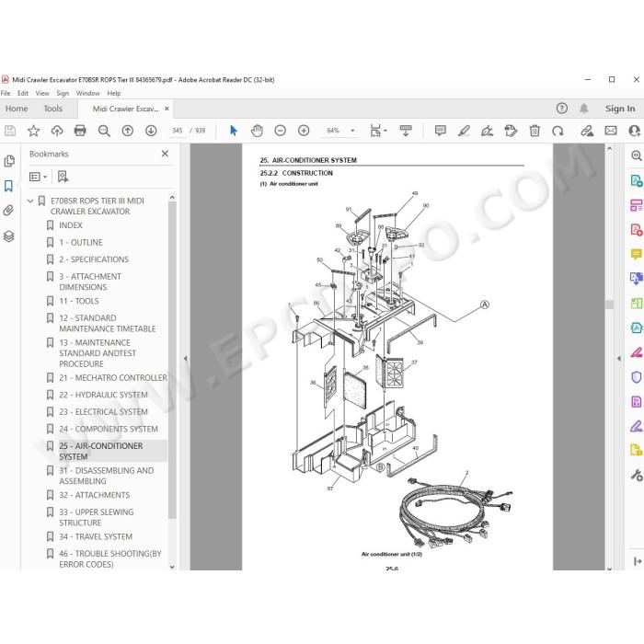
Task: Click the bookmarks panel scrollbar
Action: coord(172,360)
